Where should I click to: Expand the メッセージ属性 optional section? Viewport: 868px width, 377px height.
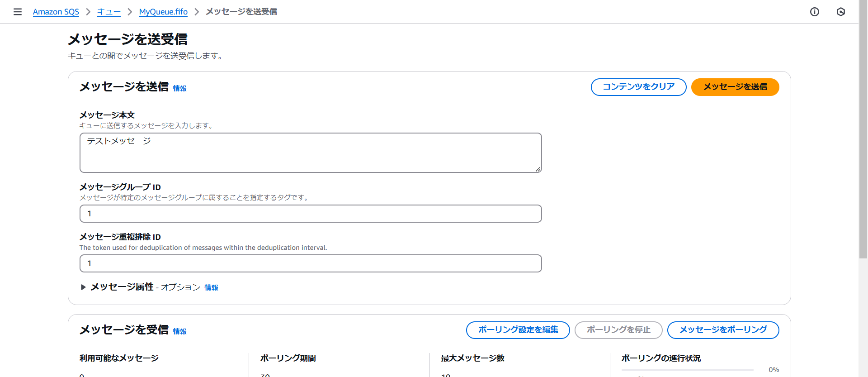coord(83,287)
